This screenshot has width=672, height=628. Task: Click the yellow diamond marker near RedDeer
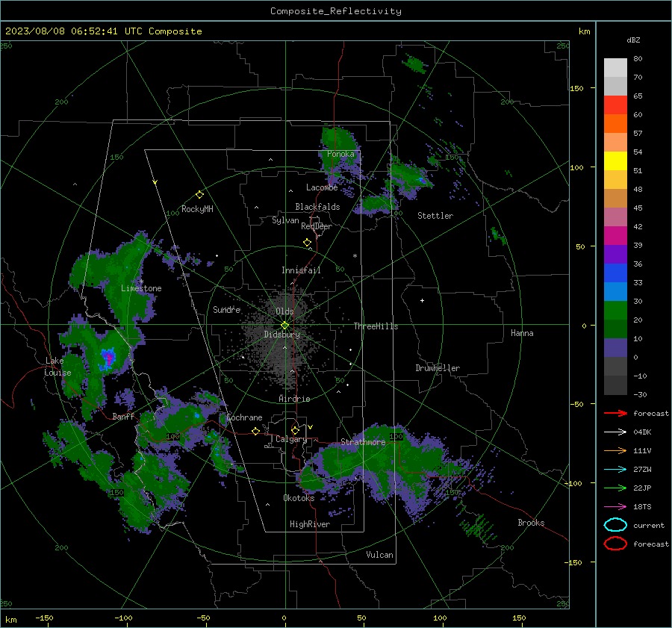point(307,243)
